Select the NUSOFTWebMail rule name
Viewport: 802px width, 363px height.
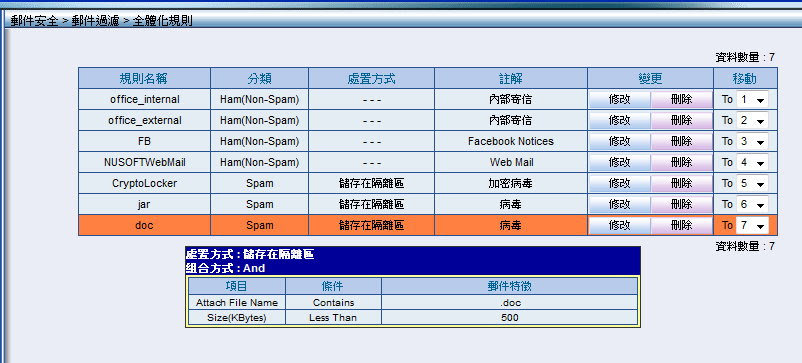click(145, 162)
